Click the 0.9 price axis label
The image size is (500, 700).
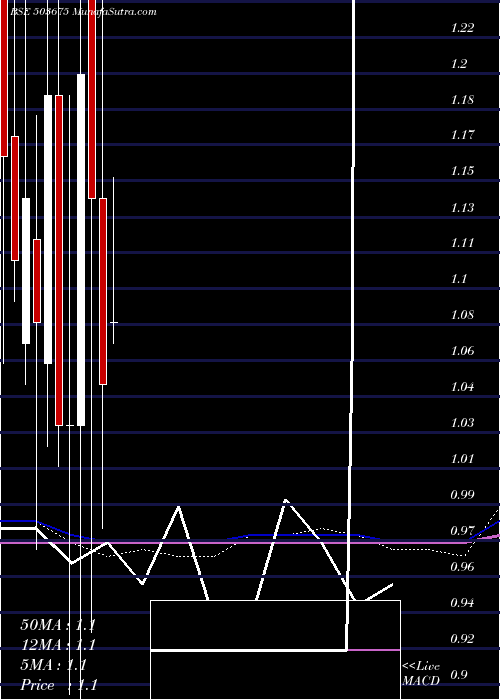459,675
